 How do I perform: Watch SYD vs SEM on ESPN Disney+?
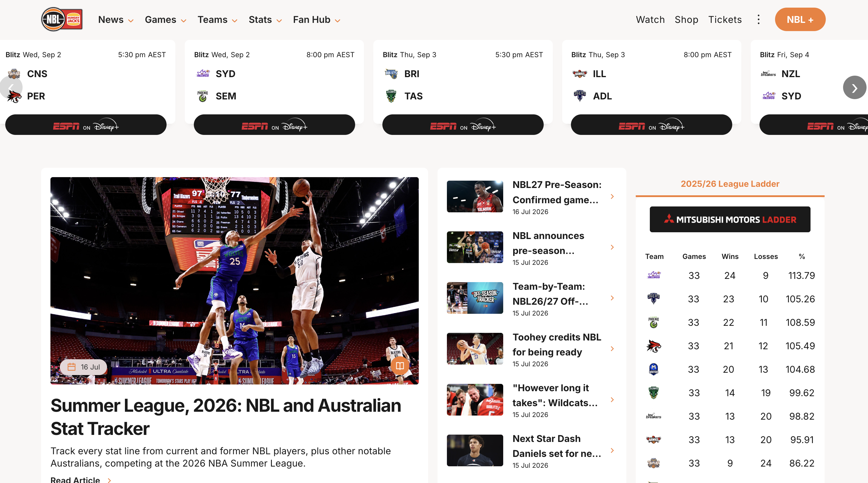[274, 125]
